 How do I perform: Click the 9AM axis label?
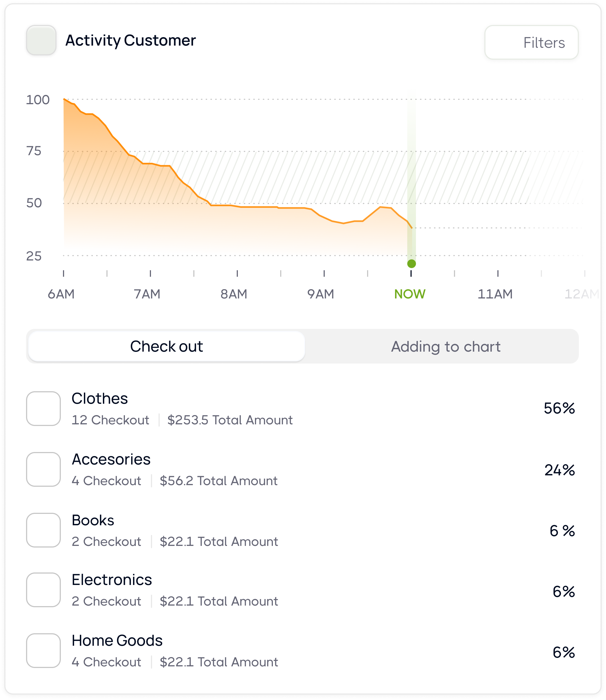click(x=320, y=294)
